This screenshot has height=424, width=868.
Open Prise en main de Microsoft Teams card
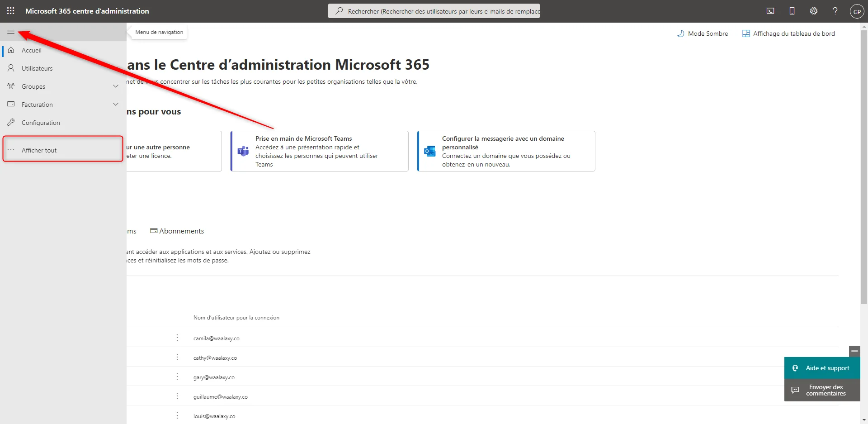[x=320, y=151]
